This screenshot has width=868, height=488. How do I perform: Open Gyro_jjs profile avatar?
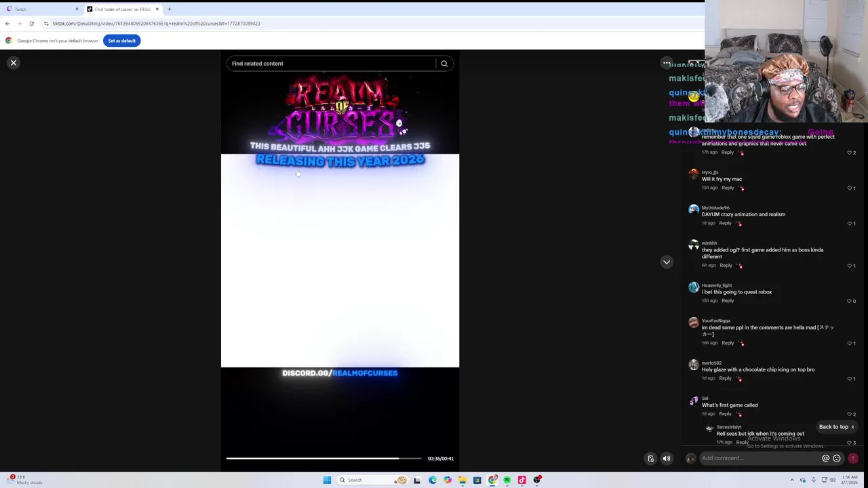tap(693, 174)
